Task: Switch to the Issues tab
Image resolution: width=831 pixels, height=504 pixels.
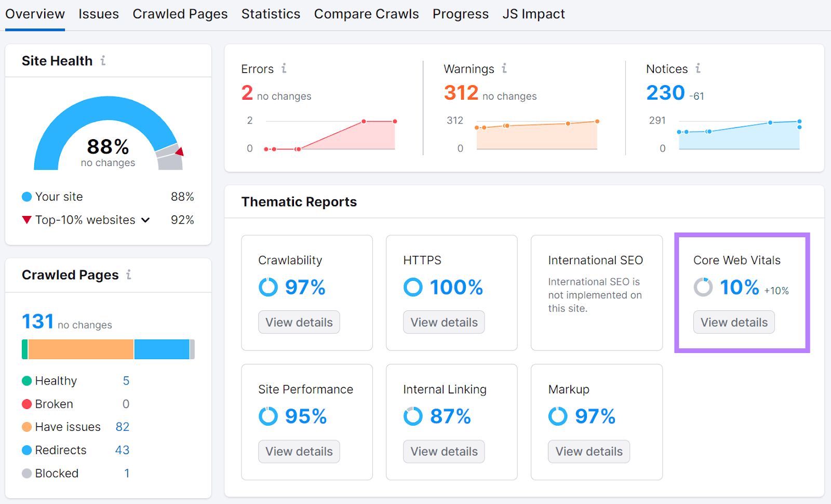Action: click(x=99, y=14)
